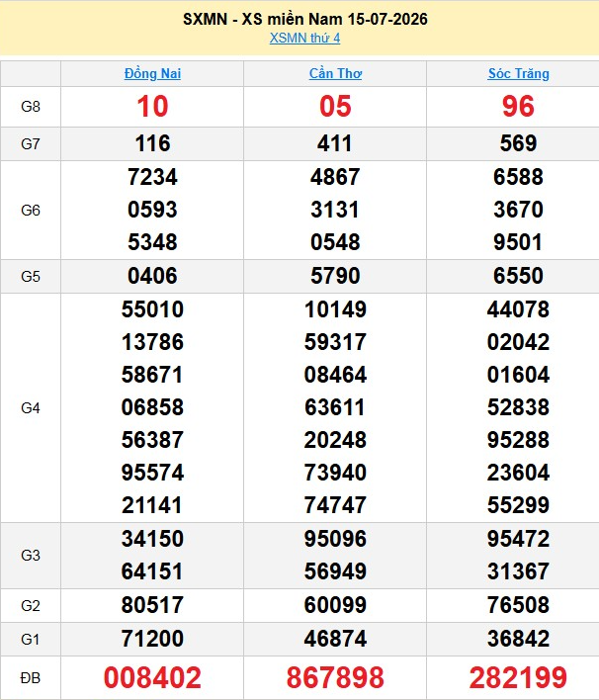Open the Đồng Nai province link
This screenshot has height=700, width=599.
(152, 73)
